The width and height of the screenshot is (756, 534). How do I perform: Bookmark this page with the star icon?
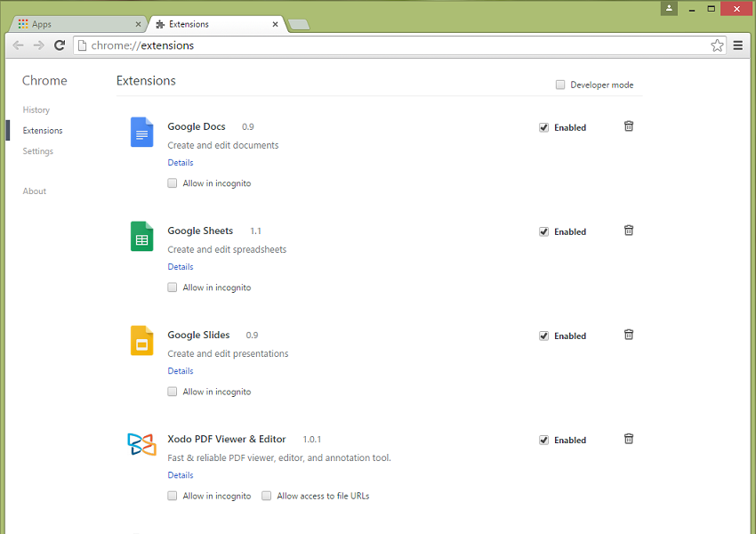[x=717, y=45]
